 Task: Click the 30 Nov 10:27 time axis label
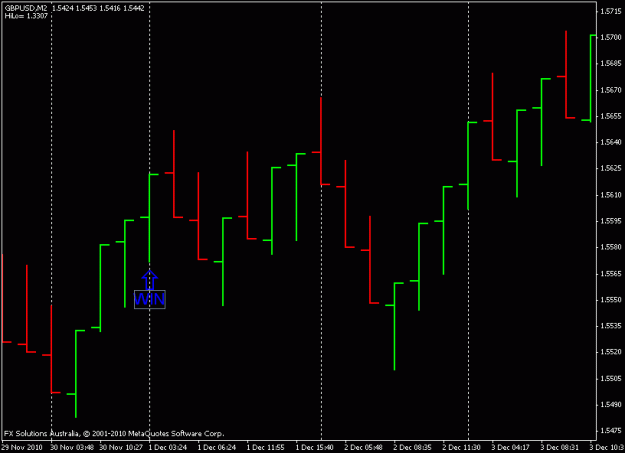(x=121, y=447)
